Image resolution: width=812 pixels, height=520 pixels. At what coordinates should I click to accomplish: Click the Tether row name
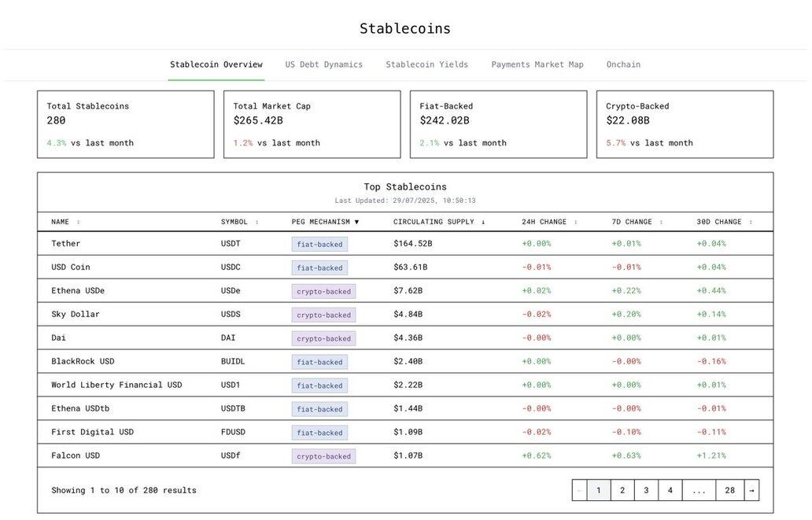click(66, 243)
